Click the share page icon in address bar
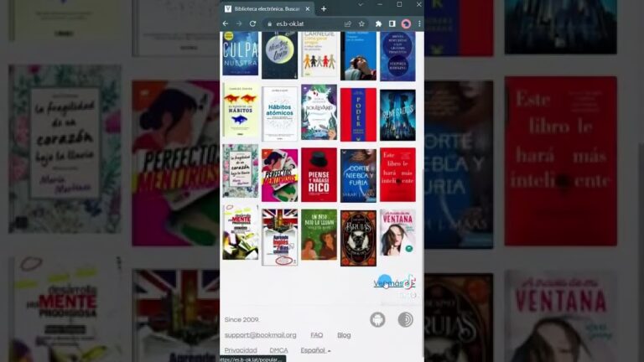 click(x=348, y=23)
